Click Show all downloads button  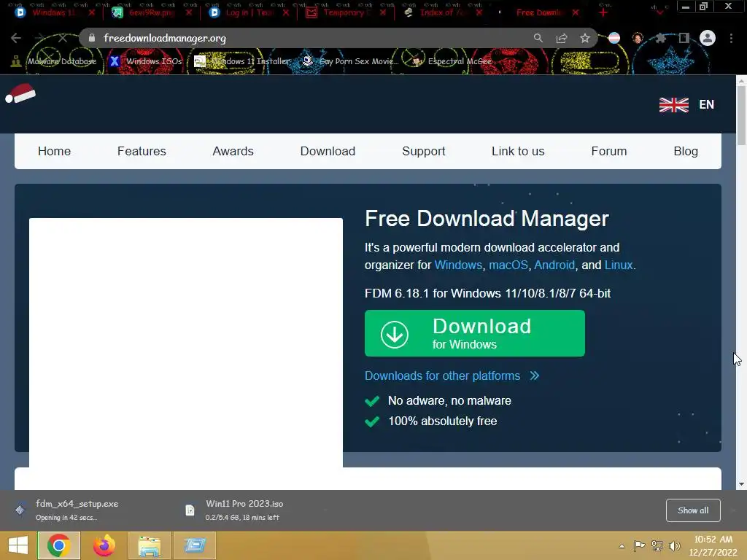click(x=693, y=510)
